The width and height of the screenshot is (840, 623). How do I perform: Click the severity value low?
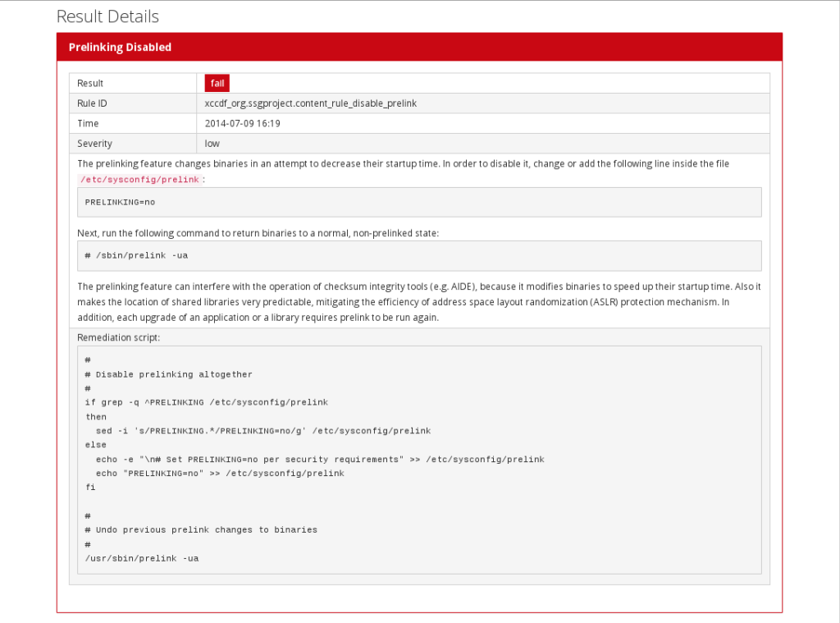coord(212,144)
